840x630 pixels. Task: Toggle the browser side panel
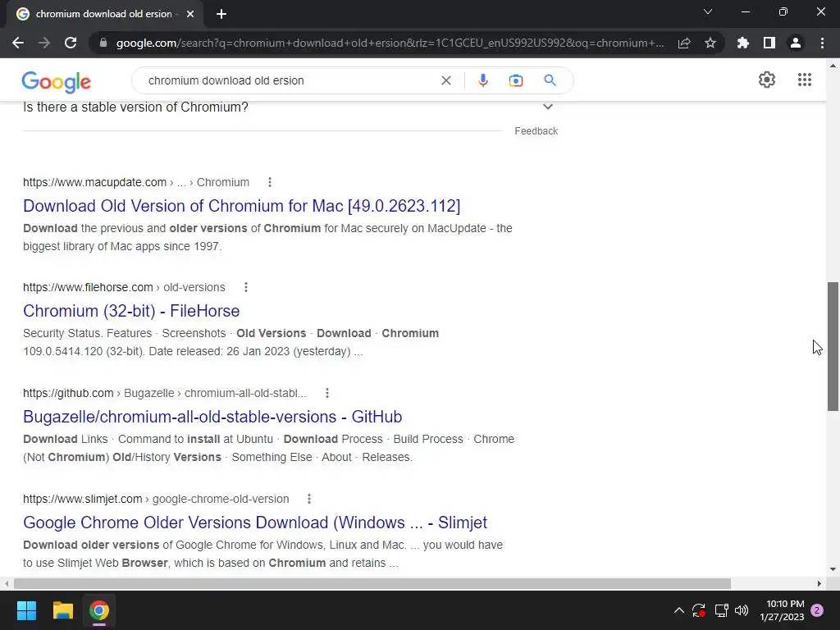click(x=769, y=43)
